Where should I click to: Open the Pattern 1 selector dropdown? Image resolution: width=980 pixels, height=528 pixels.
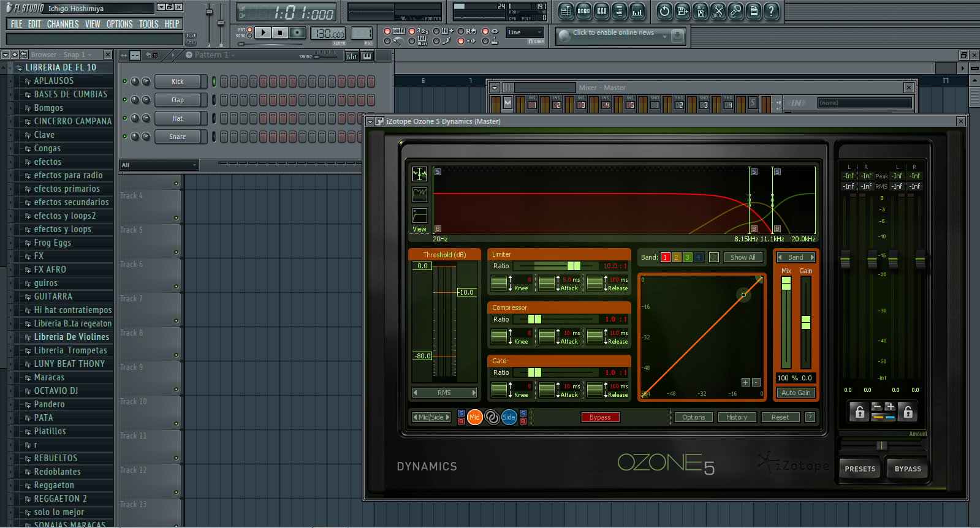(x=210, y=55)
